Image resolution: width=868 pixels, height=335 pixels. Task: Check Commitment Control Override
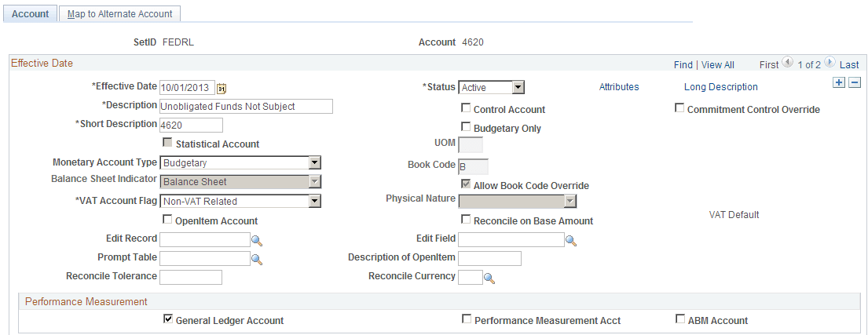pos(679,108)
